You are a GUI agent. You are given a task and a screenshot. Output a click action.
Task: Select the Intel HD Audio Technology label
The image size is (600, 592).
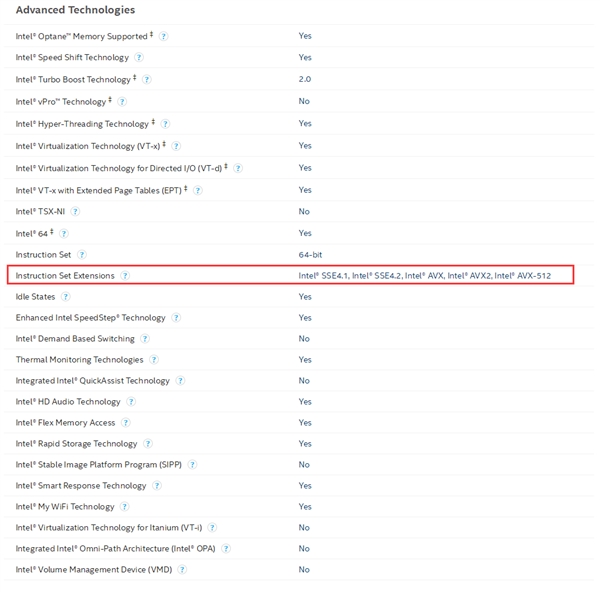click(x=68, y=402)
